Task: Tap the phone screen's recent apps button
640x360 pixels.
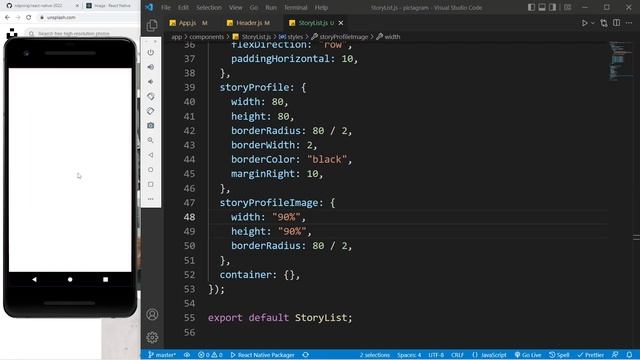Action: [105, 280]
